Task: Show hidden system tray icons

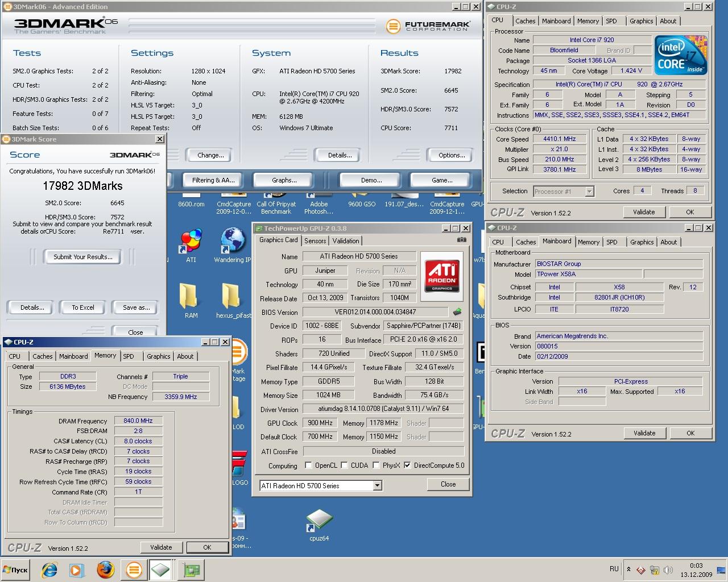Action: (628, 569)
